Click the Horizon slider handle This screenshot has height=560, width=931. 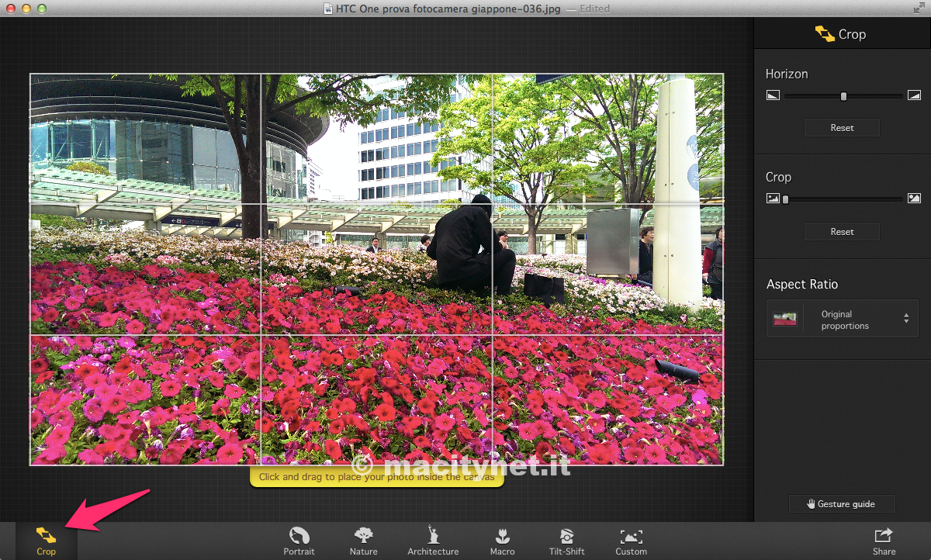[x=843, y=96]
